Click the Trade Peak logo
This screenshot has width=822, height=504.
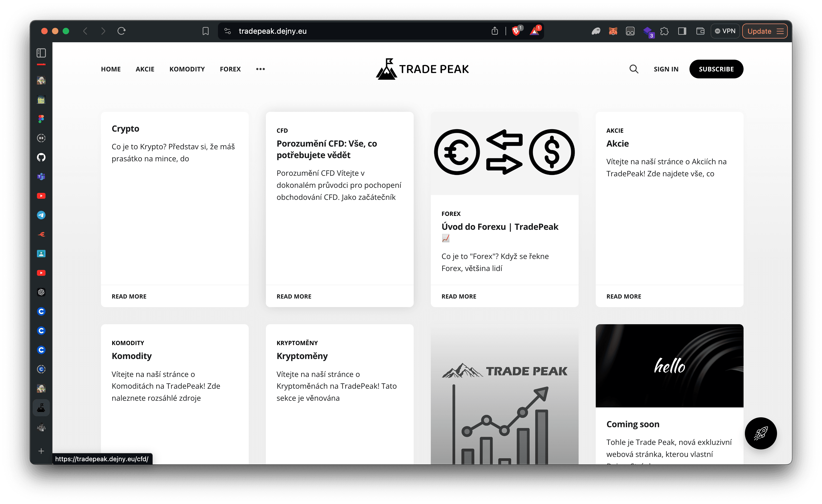click(422, 69)
